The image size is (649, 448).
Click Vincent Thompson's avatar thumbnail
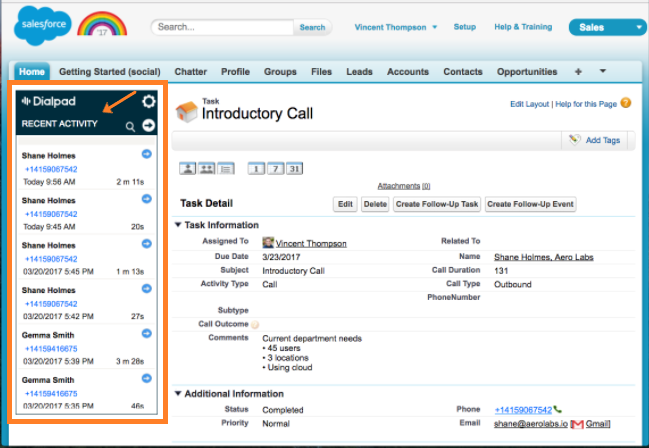[x=268, y=243]
